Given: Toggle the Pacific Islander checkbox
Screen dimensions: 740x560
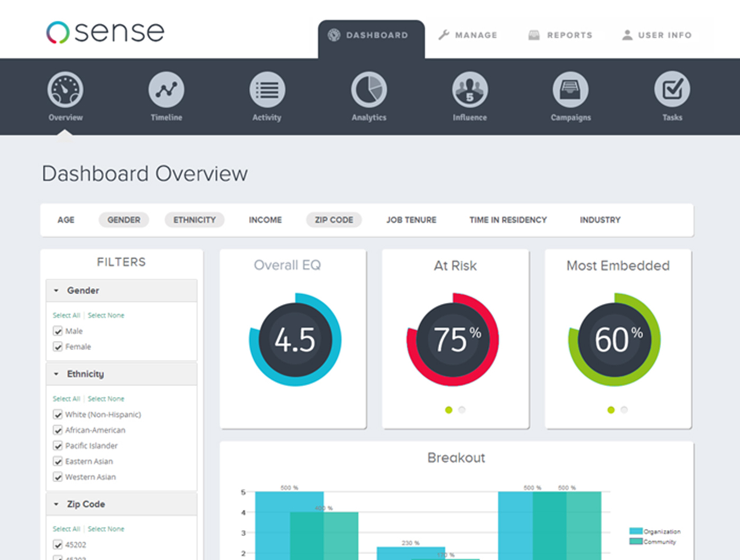Looking at the screenshot, I should coord(58,446).
